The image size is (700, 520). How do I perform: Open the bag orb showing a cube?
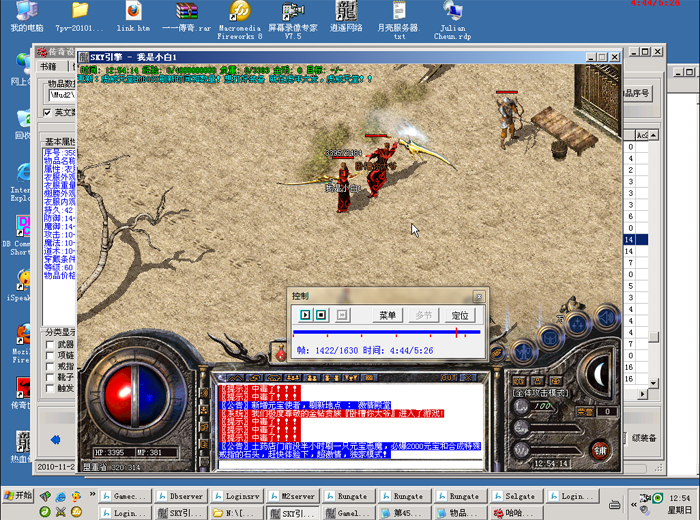point(550,339)
